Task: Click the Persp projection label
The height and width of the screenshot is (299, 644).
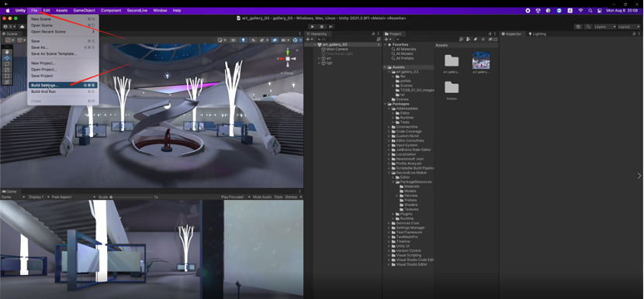Action: coord(287,73)
